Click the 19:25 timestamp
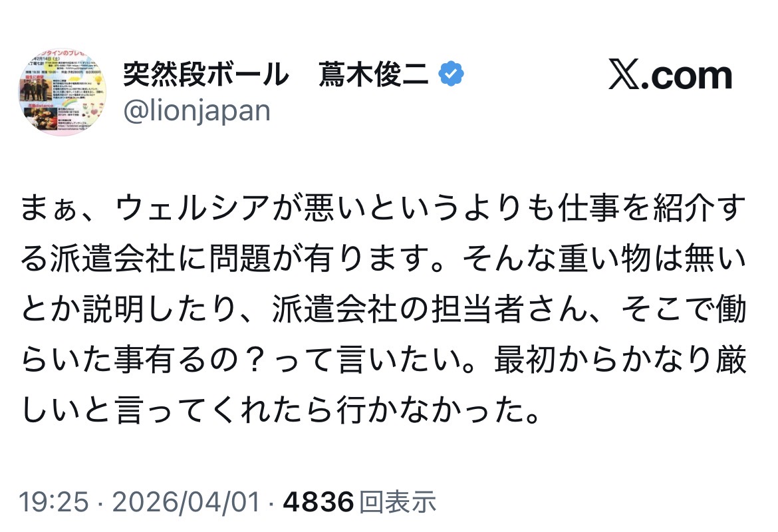778x532 pixels. (55, 502)
